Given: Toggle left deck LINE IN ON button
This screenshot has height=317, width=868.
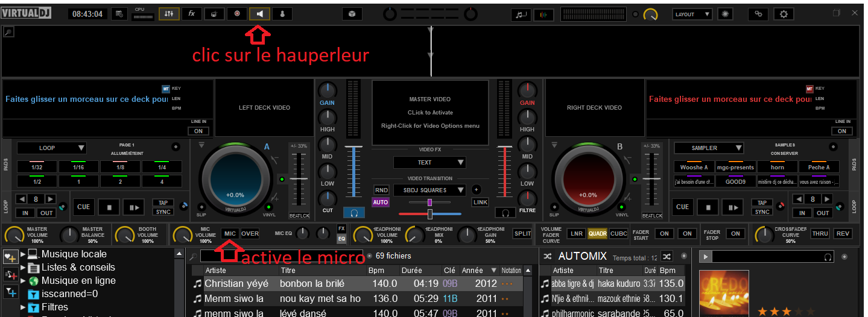Looking at the screenshot, I should [197, 131].
